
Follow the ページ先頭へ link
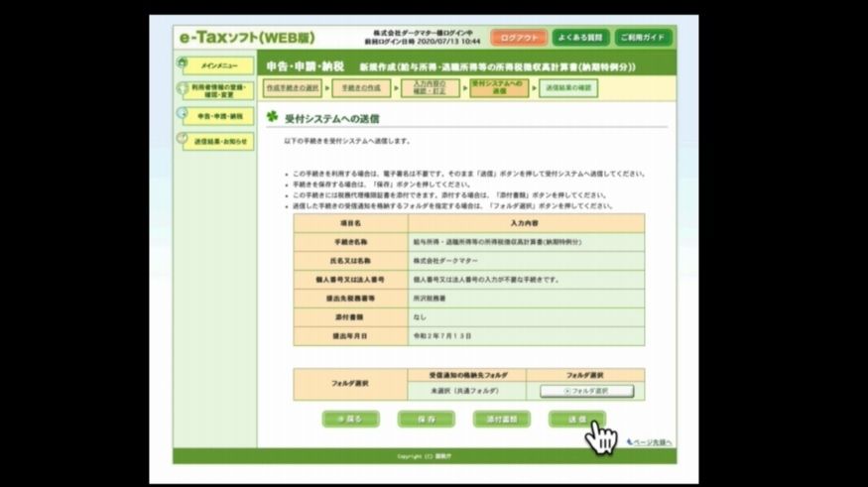[652, 442]
